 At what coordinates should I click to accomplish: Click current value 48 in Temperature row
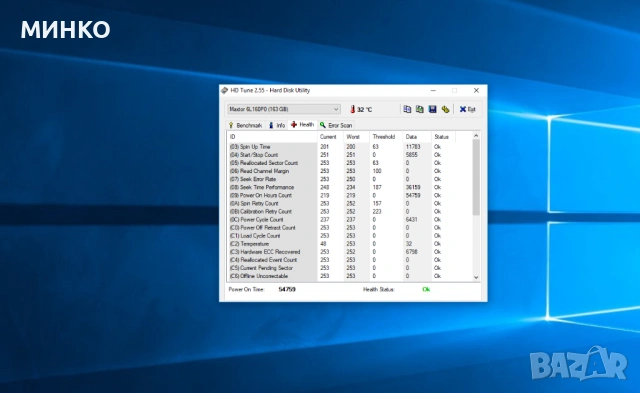(x=323, y=244)
